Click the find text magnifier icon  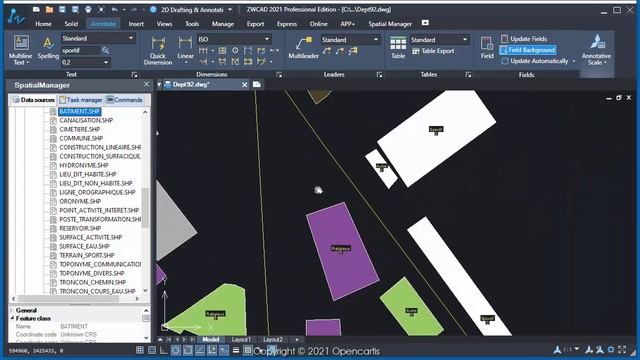coord(105,50)
